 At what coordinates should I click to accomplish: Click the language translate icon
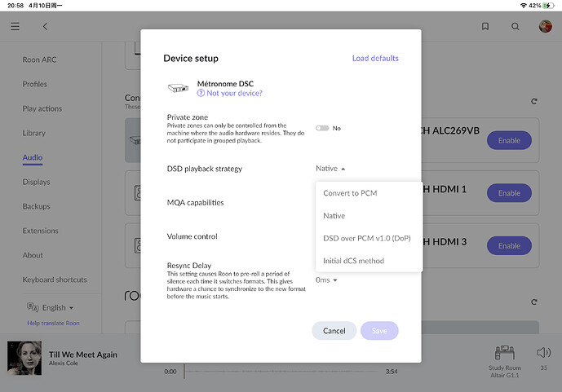click(33, 307)
